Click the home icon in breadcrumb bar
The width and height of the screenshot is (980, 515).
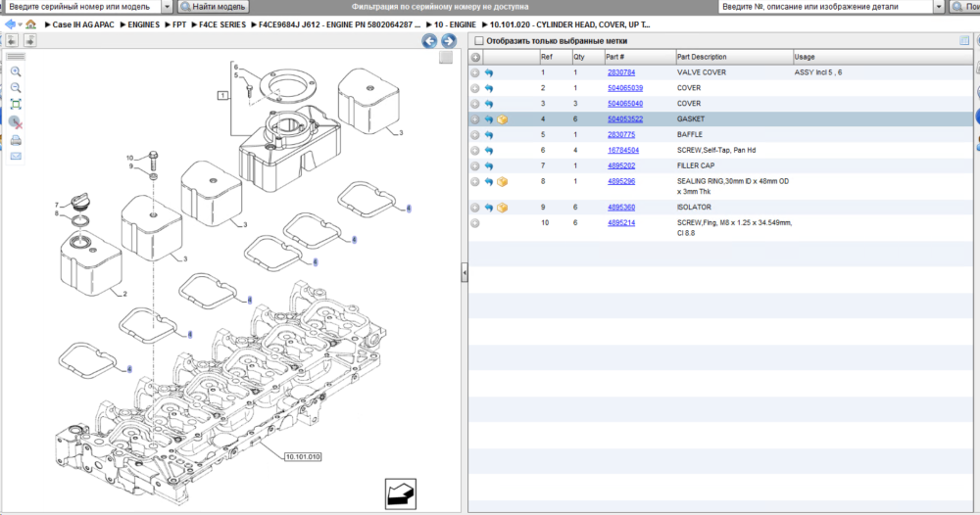(30, 24)
